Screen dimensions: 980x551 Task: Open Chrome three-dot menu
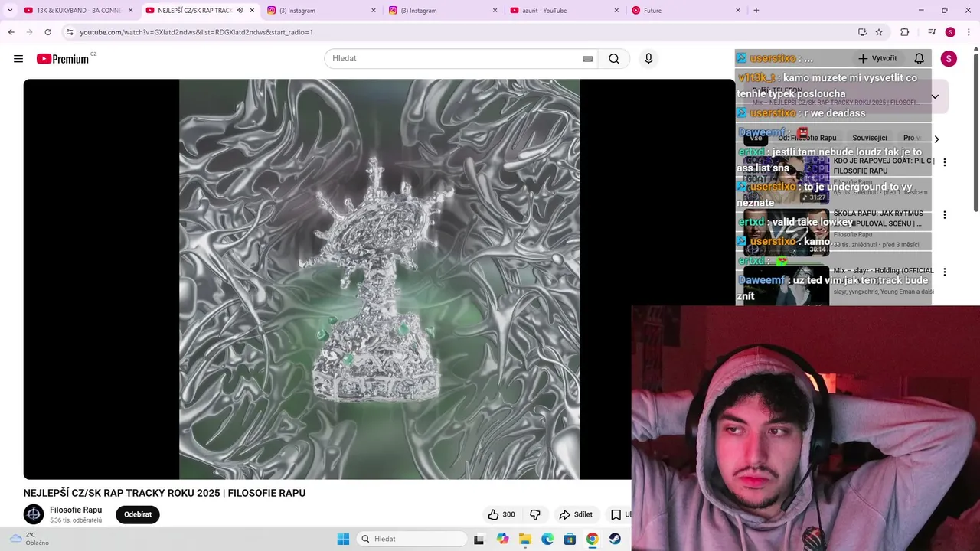tap(967, 32)
